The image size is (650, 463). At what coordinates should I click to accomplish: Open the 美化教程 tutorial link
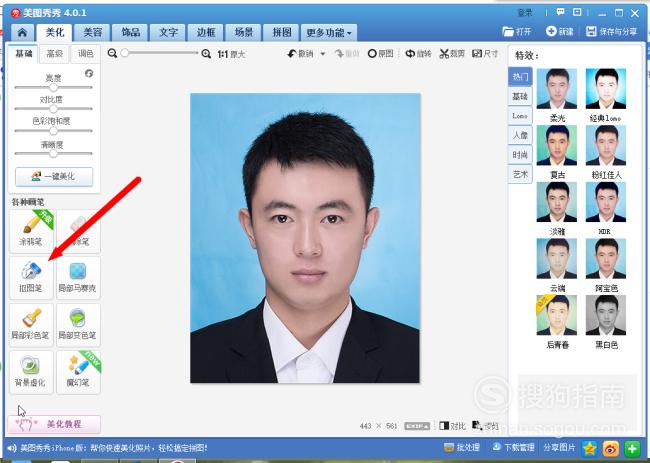(54, 424)
